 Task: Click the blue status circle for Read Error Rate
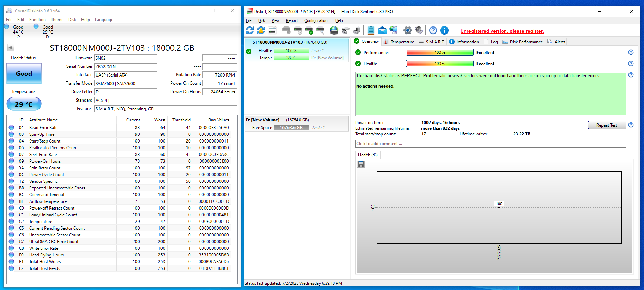[x=11, y=127]
